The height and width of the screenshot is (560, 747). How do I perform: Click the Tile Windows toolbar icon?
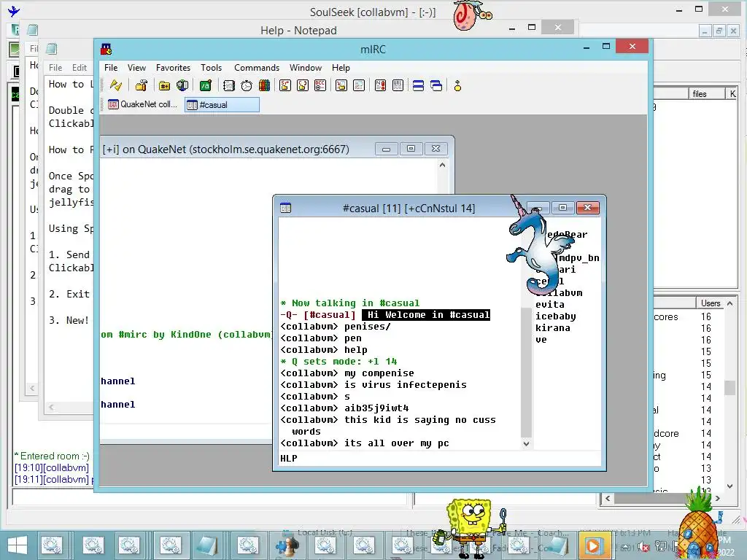pos(418,86)
